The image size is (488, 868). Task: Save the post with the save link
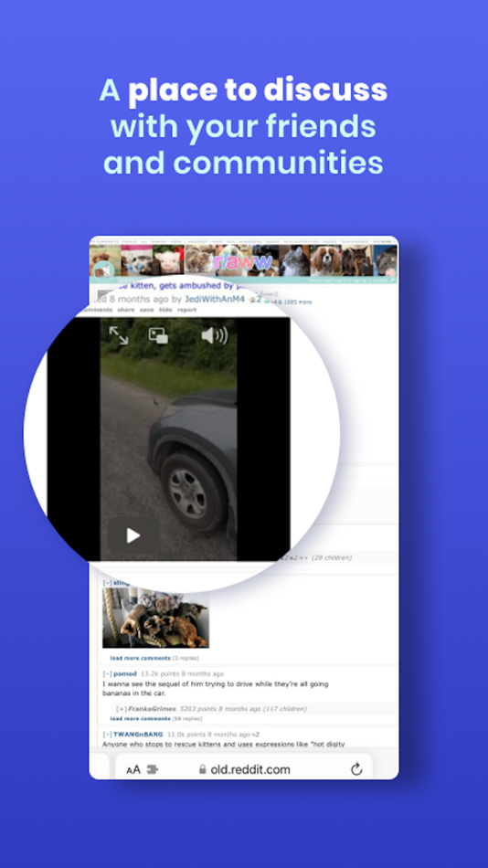click(147, 310)
